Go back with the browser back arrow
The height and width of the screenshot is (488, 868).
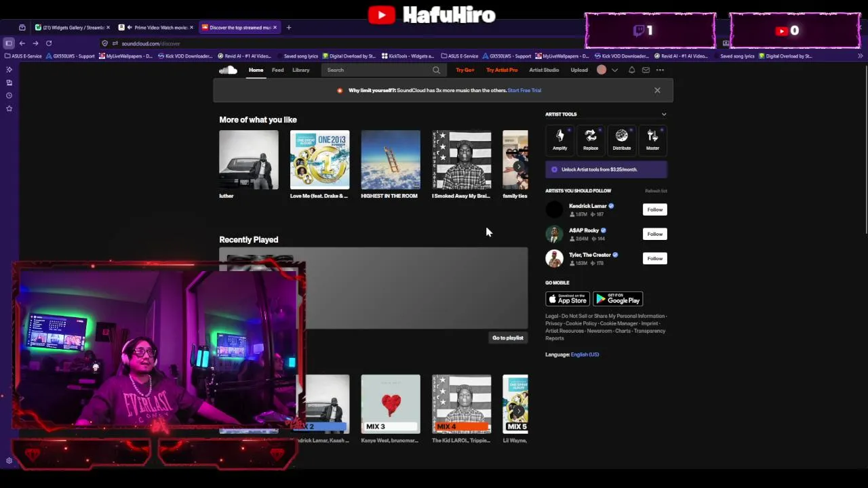22,43
